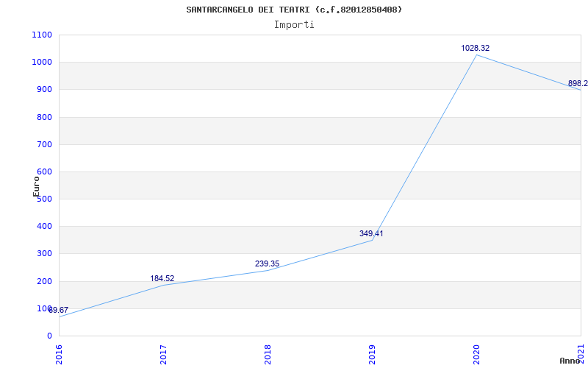Select the 239.35 data label

point(267,263)
